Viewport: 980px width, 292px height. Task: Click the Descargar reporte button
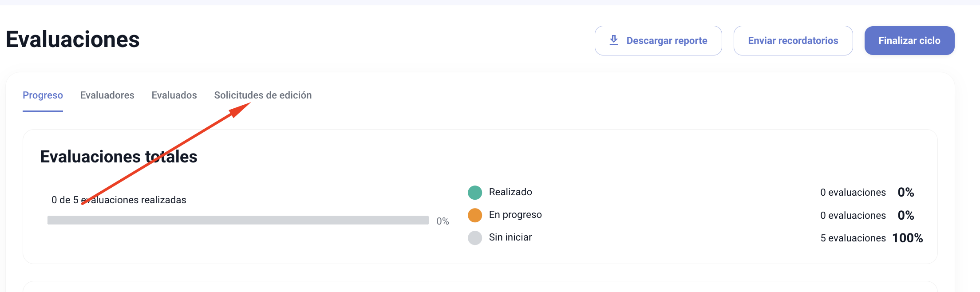coord(658,40)
